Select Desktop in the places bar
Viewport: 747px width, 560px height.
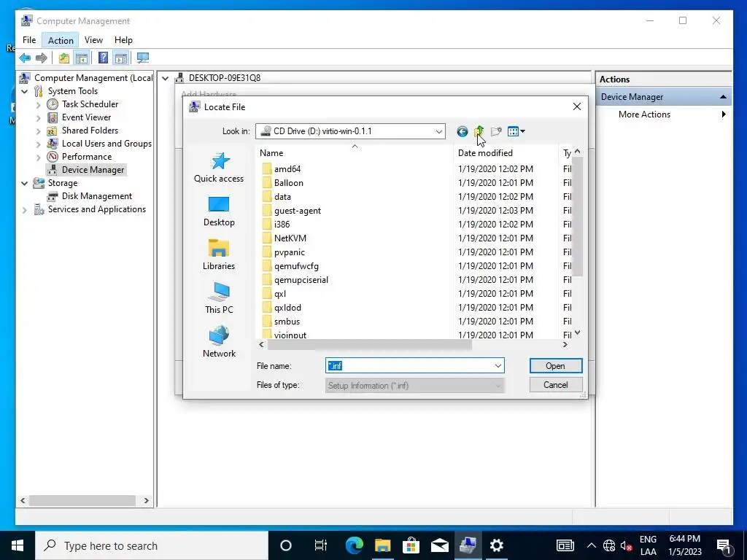tap(219, 211)
